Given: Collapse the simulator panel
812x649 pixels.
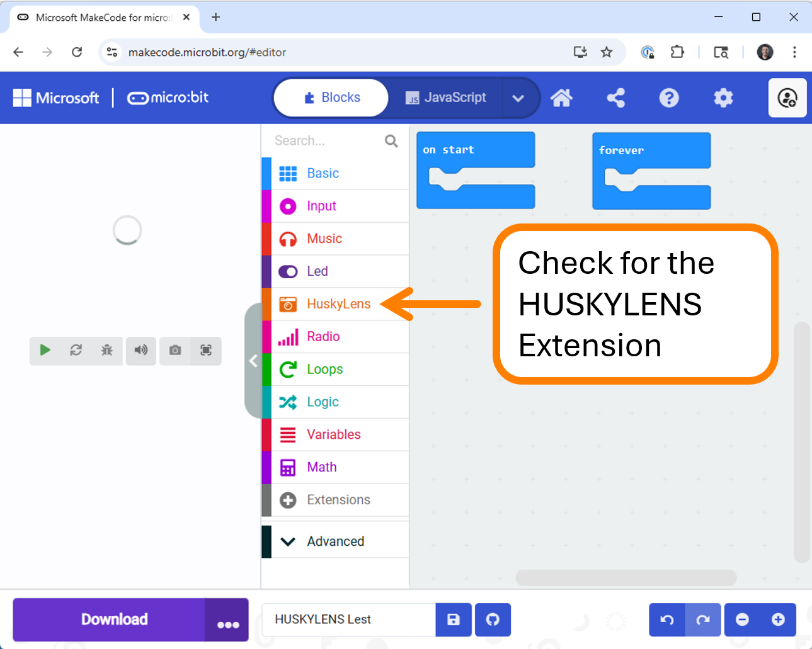Looking at the screenshot, I should point(253,361).
